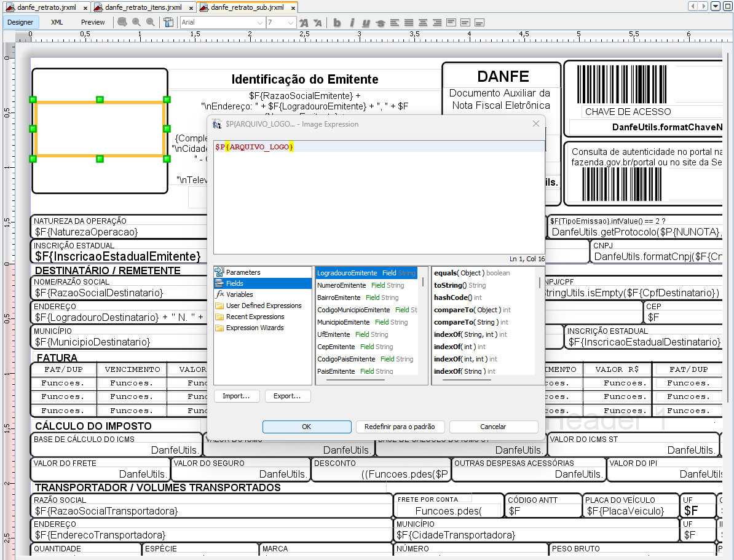
Task: Toggle italic formatting
Action: tap(352, 23)
